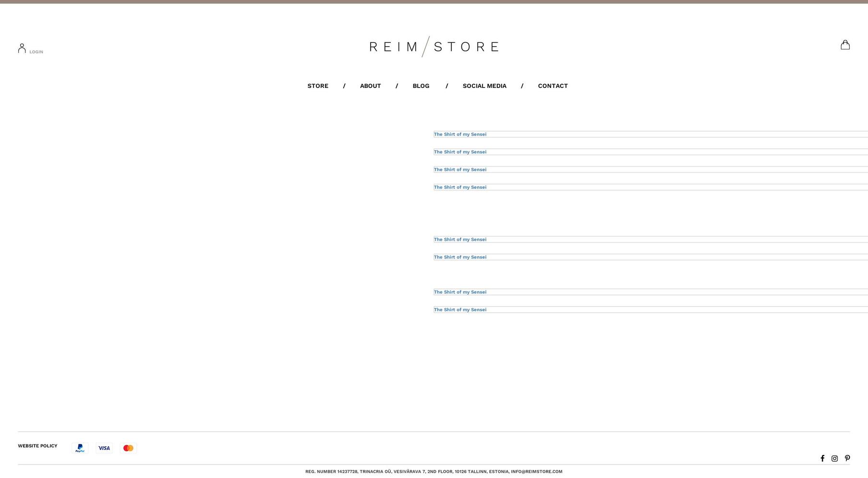Click the Visa payment icon
This screenshot has width=868, height=478.
(104, 448)
